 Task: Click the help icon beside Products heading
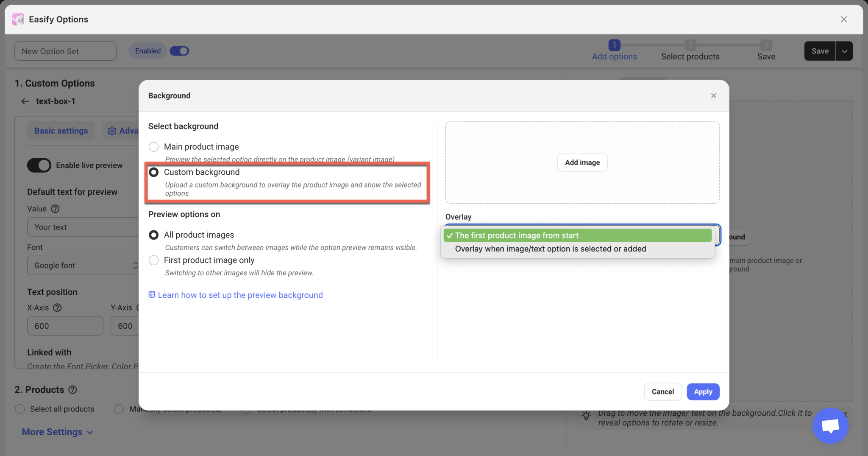[x=73, y=389]
